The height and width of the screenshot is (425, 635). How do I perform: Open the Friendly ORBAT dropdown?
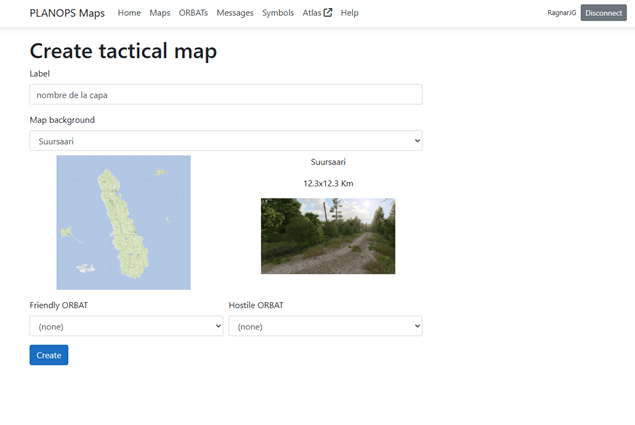[x=126, y=326]
